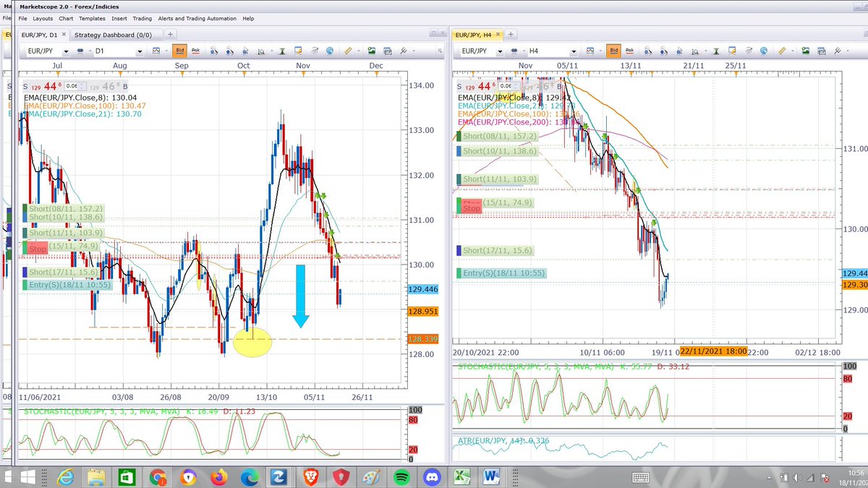Expand the ruler tool arrow in D1 toolbar

click(x=358, y=51)
